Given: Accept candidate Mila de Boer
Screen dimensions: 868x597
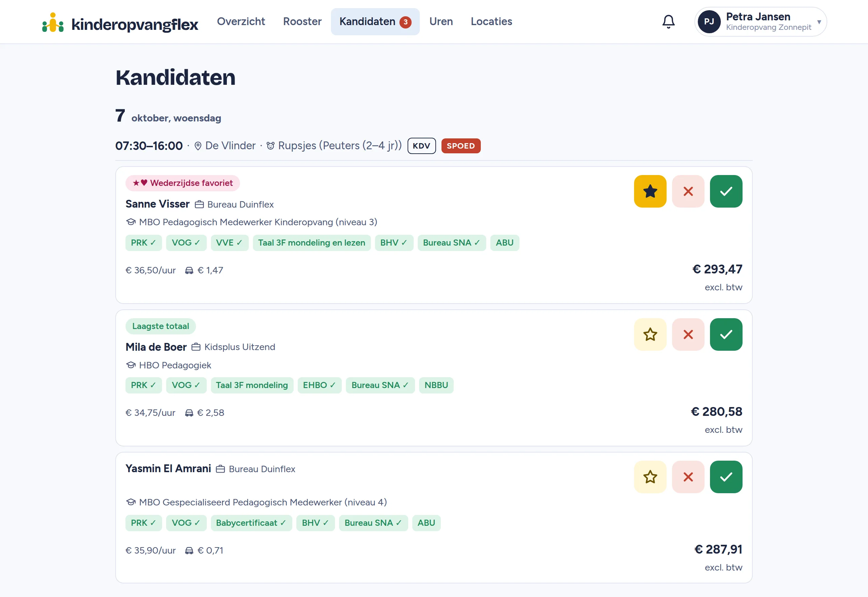Looking at the screenshot, I should coord(726,334).
